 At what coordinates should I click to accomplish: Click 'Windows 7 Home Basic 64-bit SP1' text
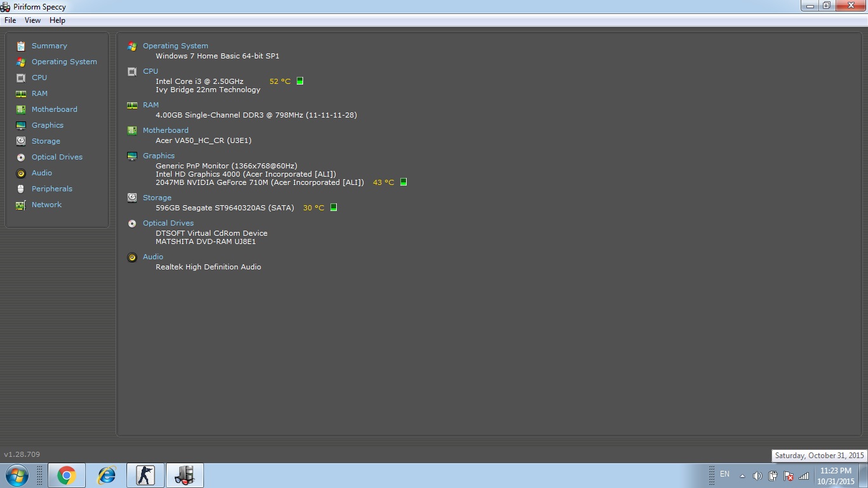click(x=217, y=56)
